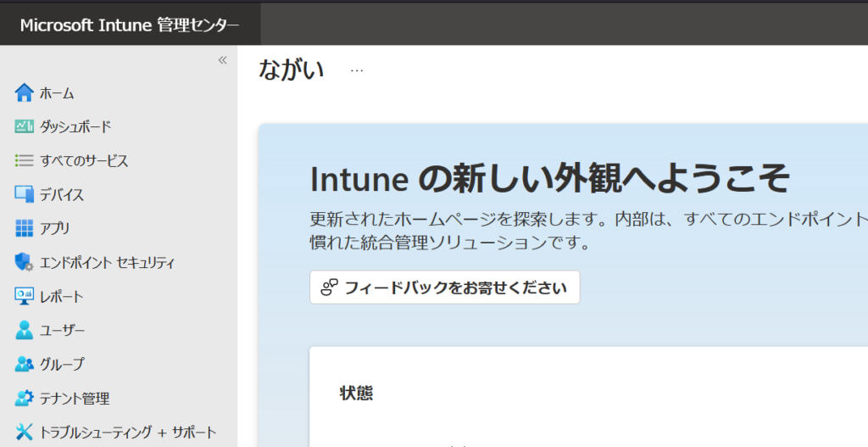Click the Apps grid icon
The width and height of the screenshot is (868, 447).
pyautogui.click(x=24, y=227)
